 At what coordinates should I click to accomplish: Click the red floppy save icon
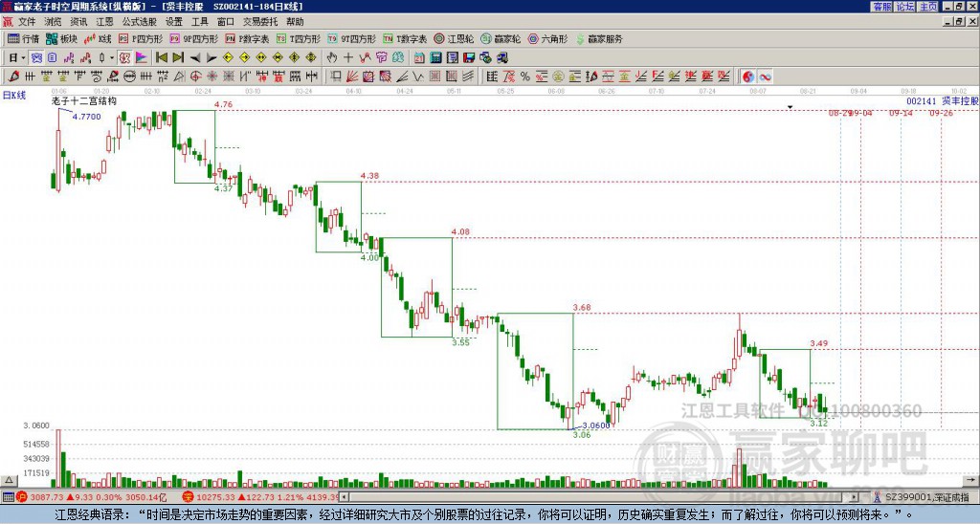pyautogui.click(x=469, y=58)
